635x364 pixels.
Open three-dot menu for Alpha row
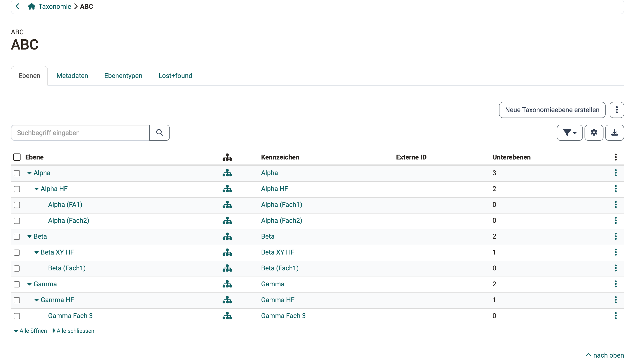click(616, 173)
